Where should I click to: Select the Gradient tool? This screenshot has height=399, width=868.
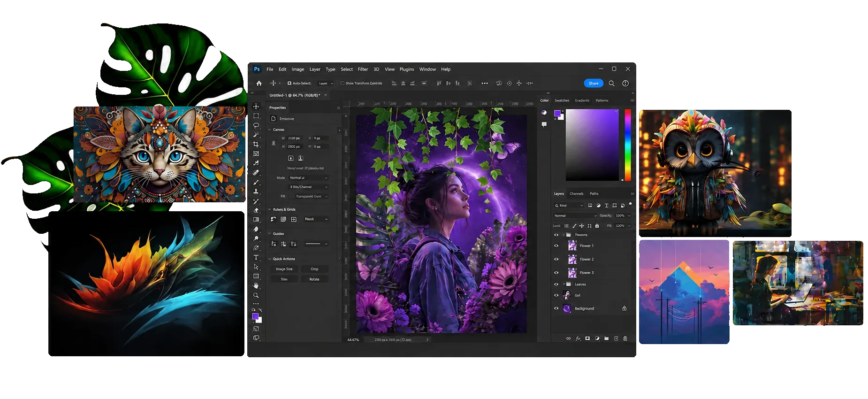(256, 220)
